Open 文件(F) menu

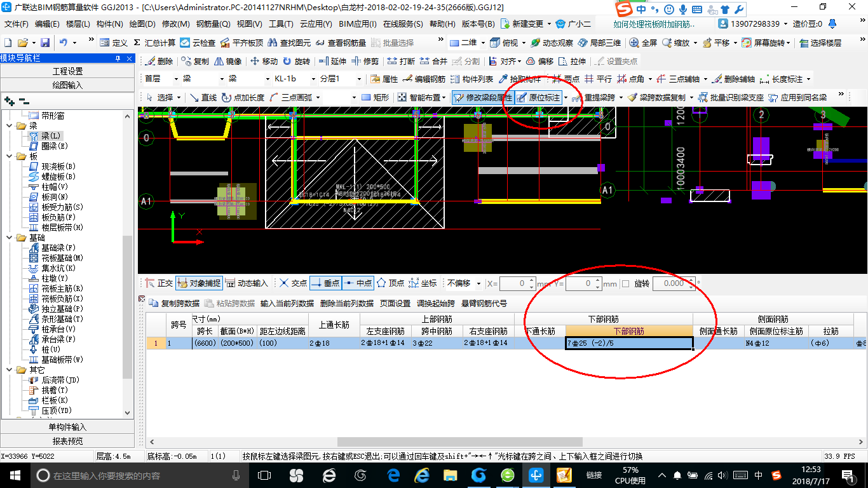(17, 24)
